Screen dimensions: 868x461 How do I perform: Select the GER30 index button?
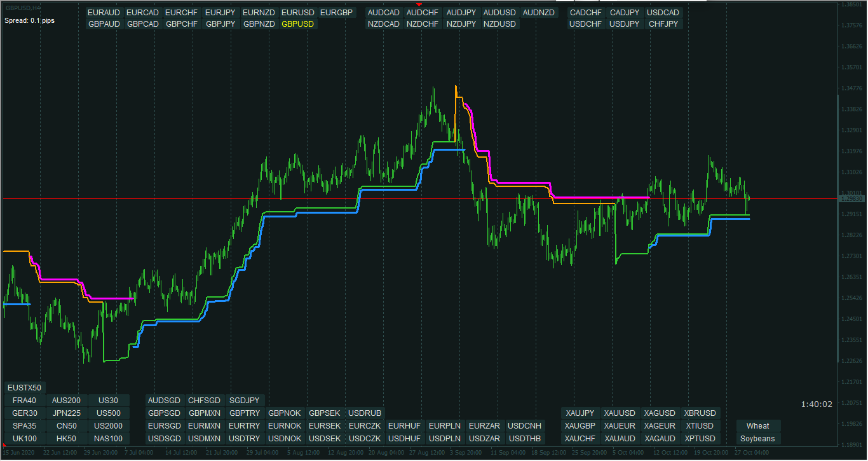[24, 413]
